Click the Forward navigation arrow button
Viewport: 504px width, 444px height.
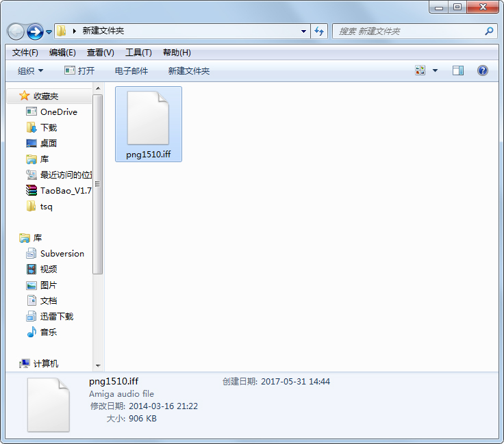point(35,31)
